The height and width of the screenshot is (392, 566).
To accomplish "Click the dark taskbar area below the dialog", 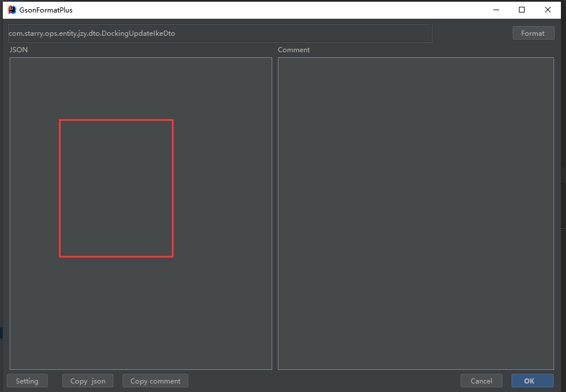I will 283,391.
